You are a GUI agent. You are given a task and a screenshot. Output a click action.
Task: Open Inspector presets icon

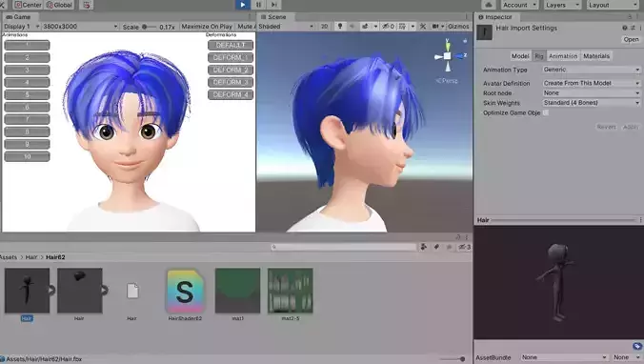[x=633, y=28]
